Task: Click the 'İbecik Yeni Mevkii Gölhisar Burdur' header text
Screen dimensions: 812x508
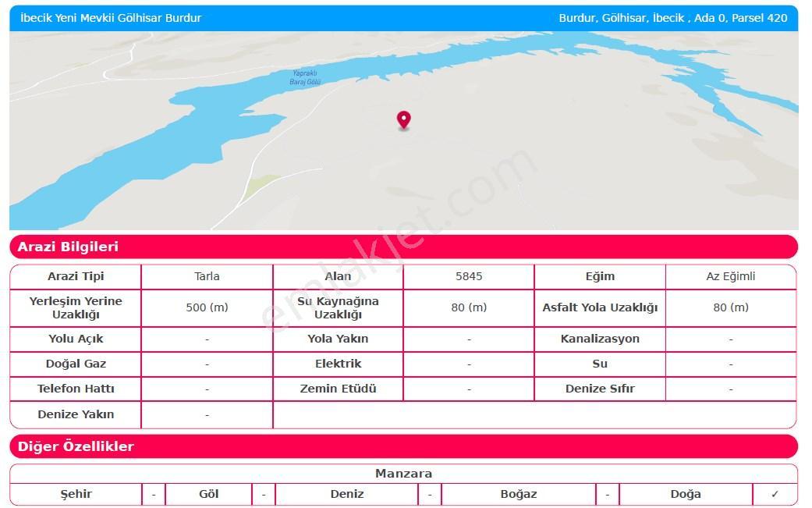Action: [111, 18]
